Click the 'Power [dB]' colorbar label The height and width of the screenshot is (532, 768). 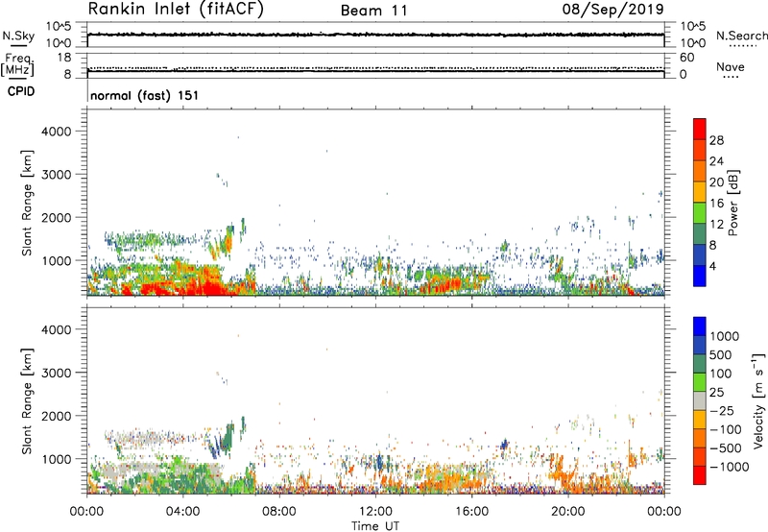[732, 203]
